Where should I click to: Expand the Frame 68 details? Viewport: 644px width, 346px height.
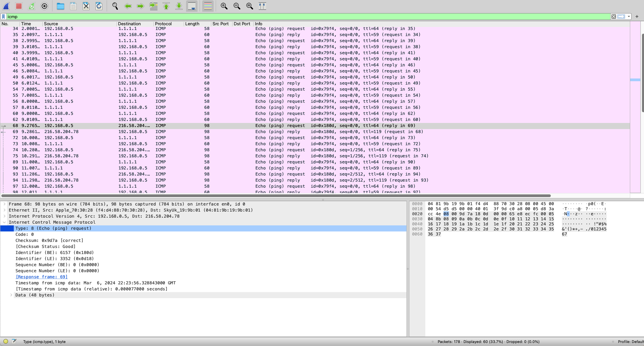pyautogui.click(x=4, y=204)
